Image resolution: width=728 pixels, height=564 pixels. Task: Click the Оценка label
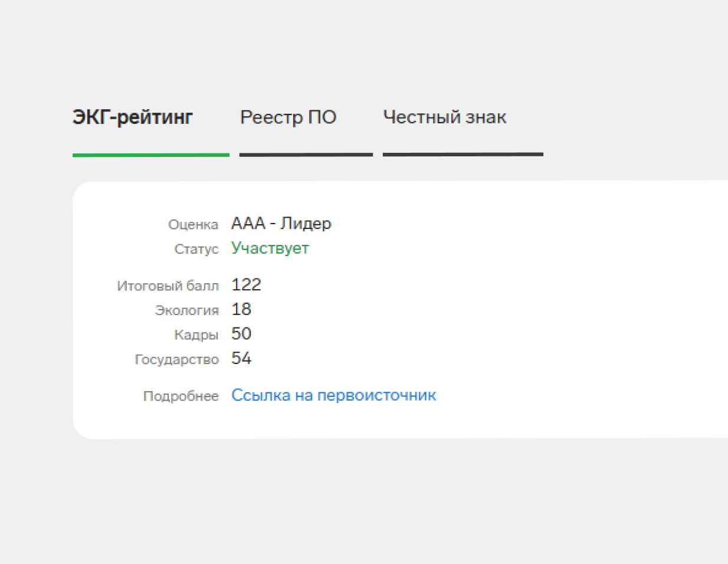(193, 225)
